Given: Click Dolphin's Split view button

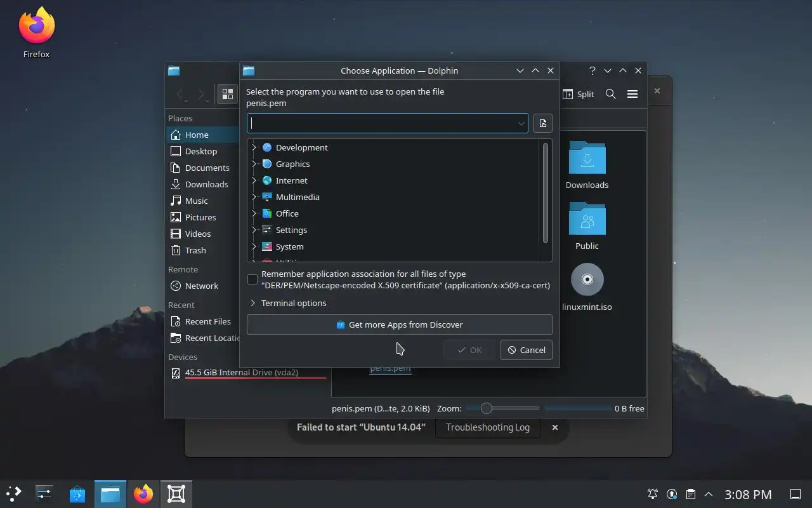Looking at the screenshot, I should (578, 94).
